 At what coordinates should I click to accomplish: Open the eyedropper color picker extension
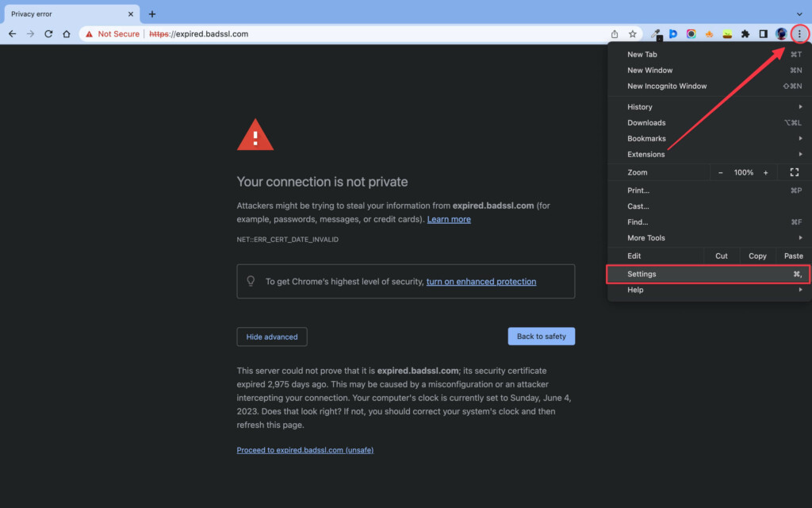click(x=656, y=34)
